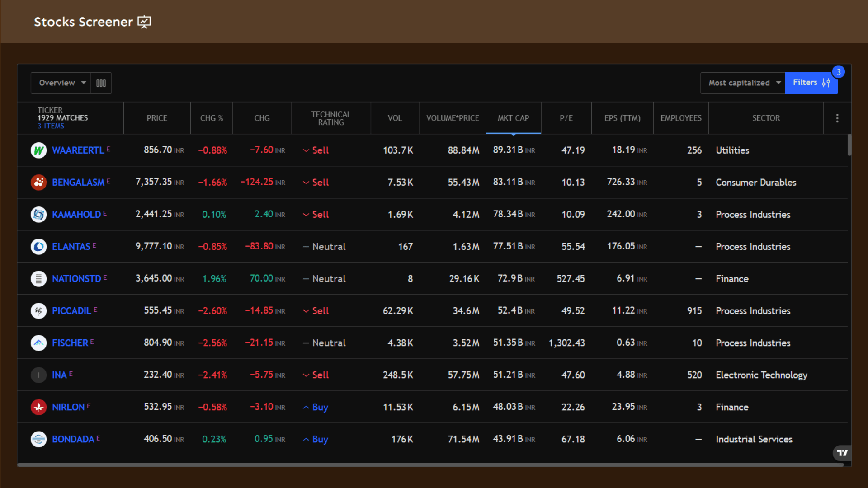The image size is (868, 488).
Task: Click the WAAREERTL company logo icon
Action: point(38,150)
